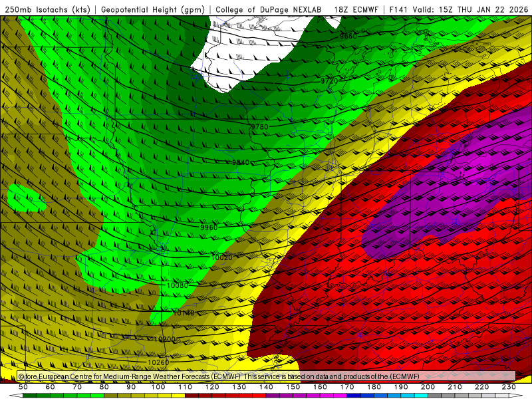The image size is (532, 399).
Task: Click the 80 value on the color scale
Action: click(104, 387)
